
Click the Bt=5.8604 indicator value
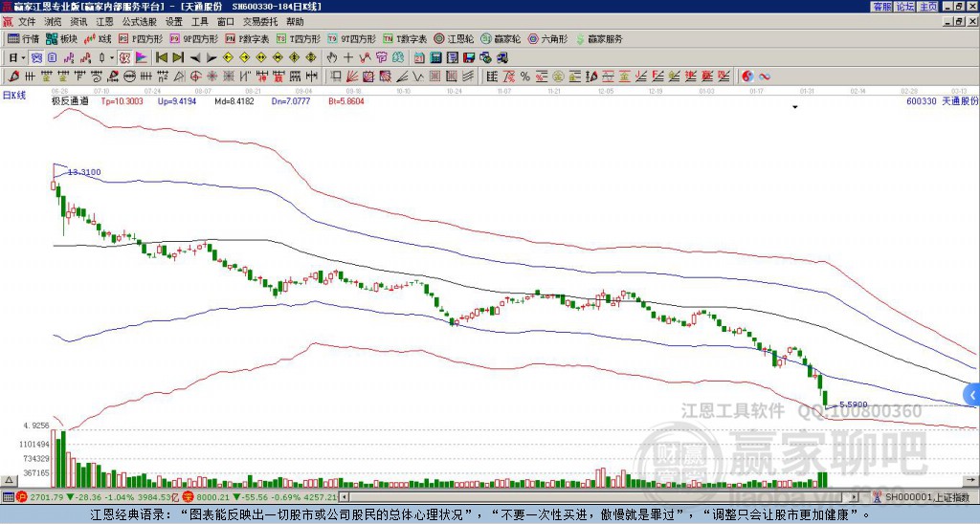point(346,100)
